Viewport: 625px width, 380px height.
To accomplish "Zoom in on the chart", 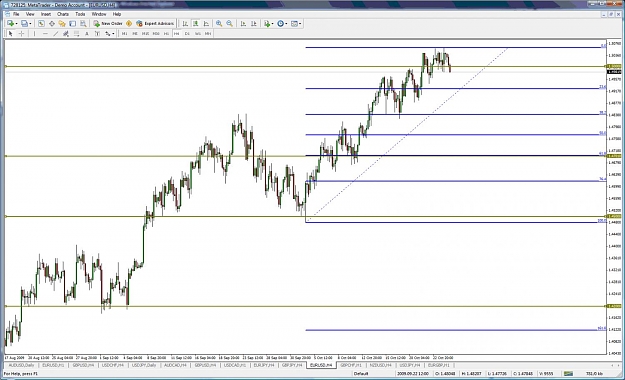I will point(219,24).
